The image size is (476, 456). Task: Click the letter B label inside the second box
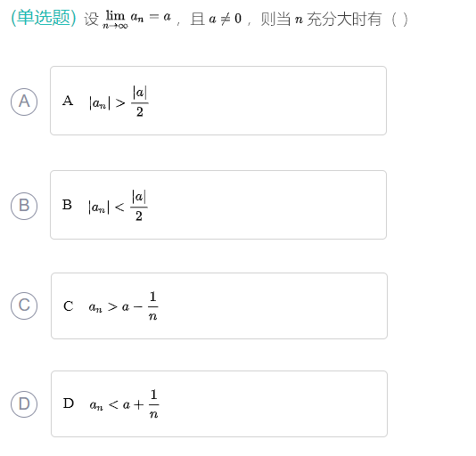point(67,205)
